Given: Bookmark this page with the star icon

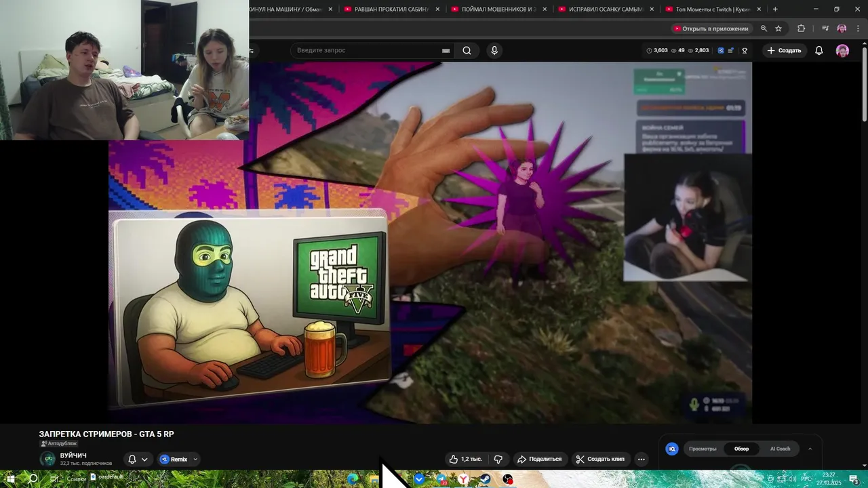Looking at the screenshot, I should (x=778, y=28).
